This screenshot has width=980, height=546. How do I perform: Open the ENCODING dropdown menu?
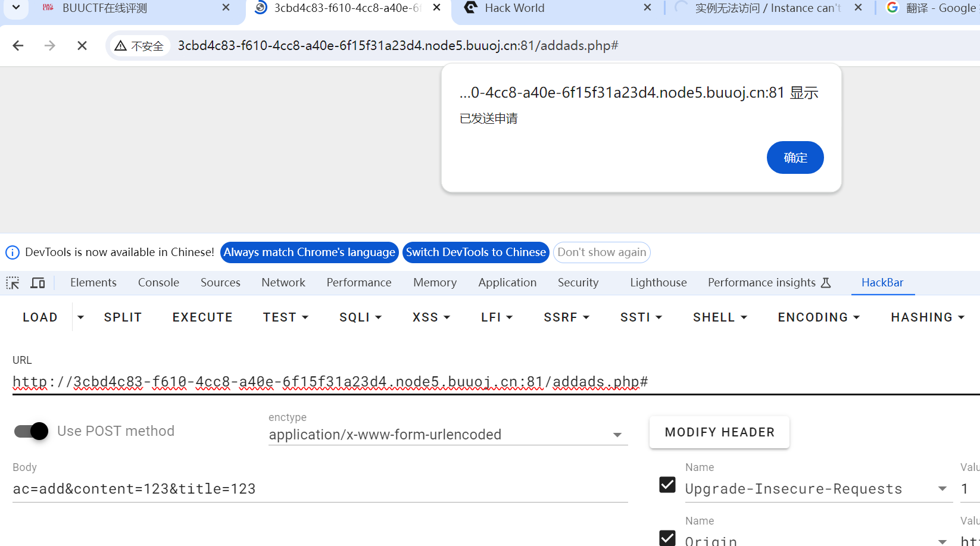click(819, 317)
